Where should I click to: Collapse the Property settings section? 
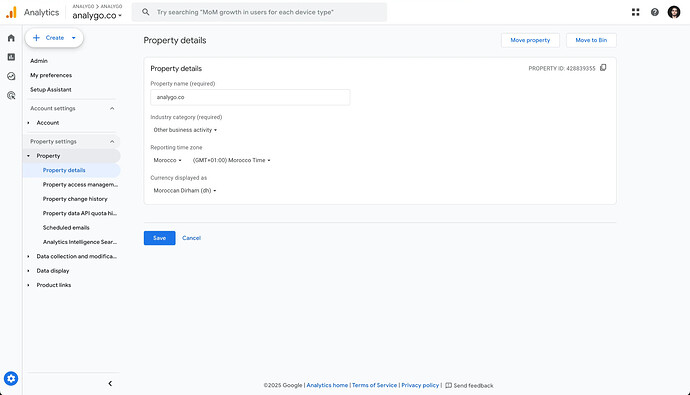click(112, 142)
